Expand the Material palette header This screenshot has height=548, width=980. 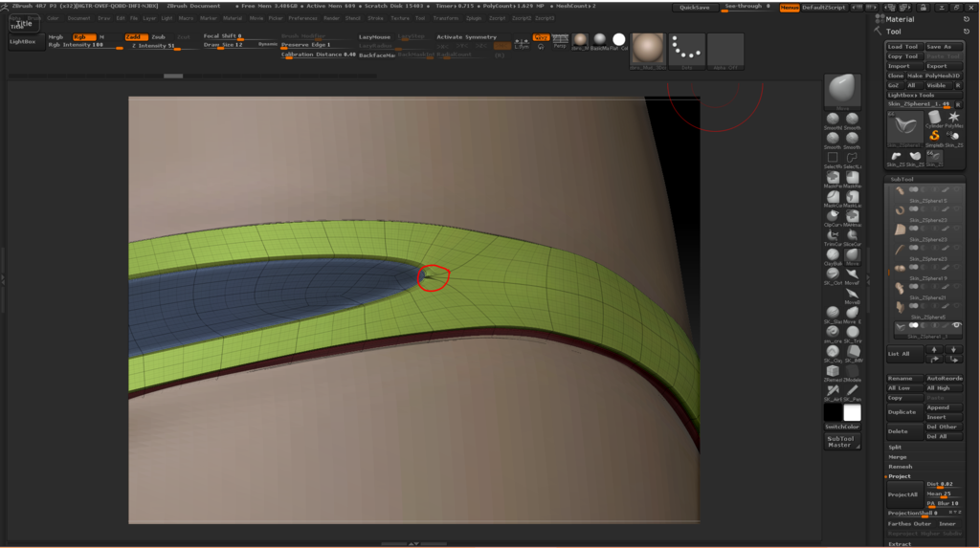point(900,19)
